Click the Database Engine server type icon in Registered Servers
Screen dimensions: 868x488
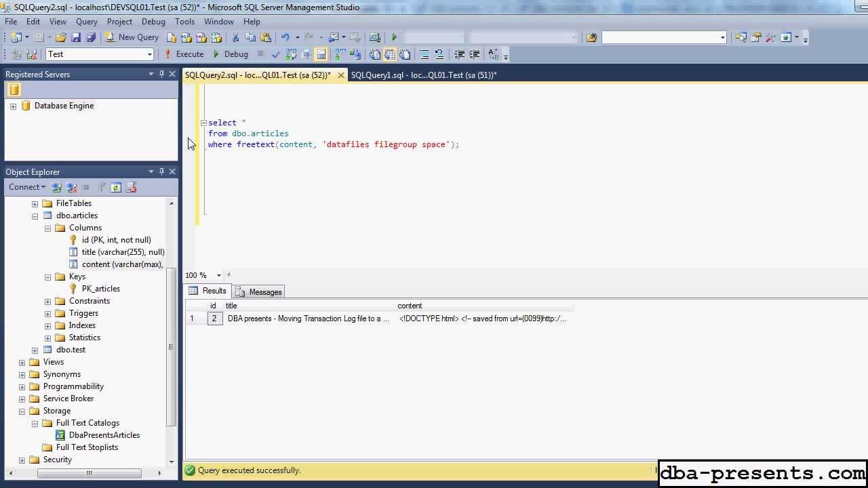(x=14, y=89)
